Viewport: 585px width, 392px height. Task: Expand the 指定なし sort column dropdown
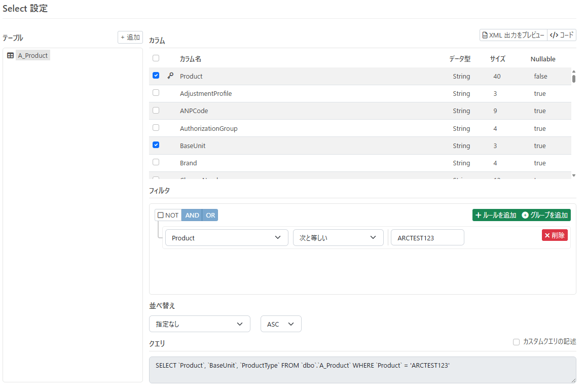(200, 324)
